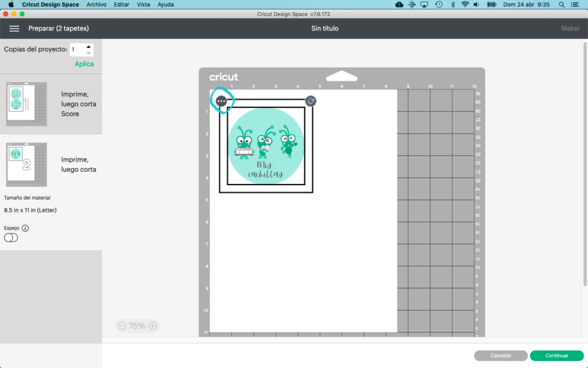Open cloud upload status icon
Screen dimensions: 588x368
(399, 5)
